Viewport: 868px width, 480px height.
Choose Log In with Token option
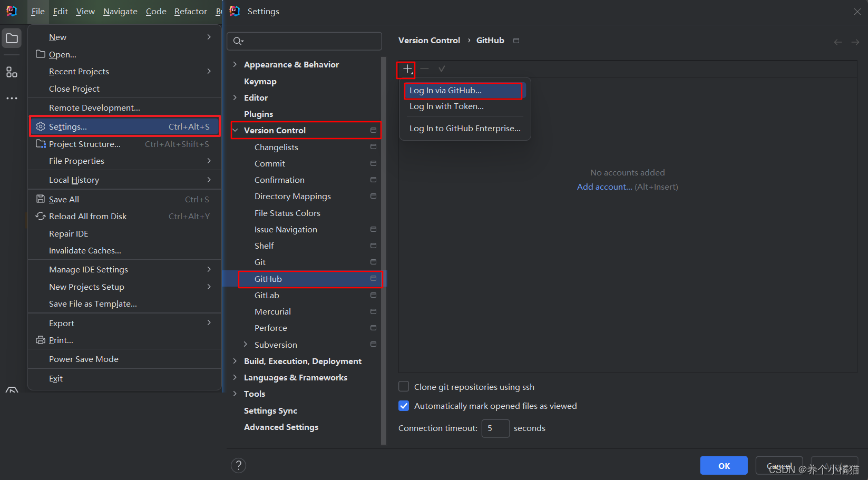[465, 106]
